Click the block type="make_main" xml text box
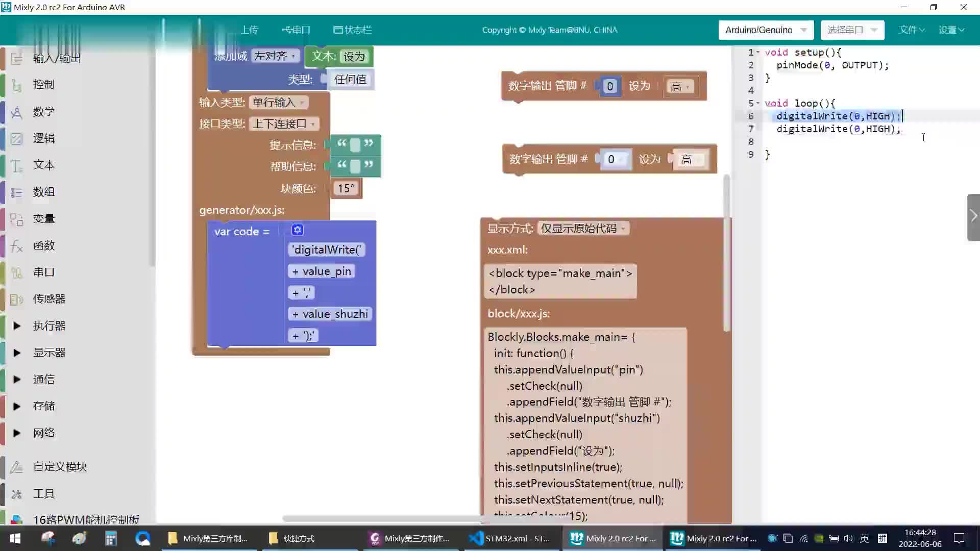This screenshot has width=980, height=551. pyautogui.click(x=560, y=281)
